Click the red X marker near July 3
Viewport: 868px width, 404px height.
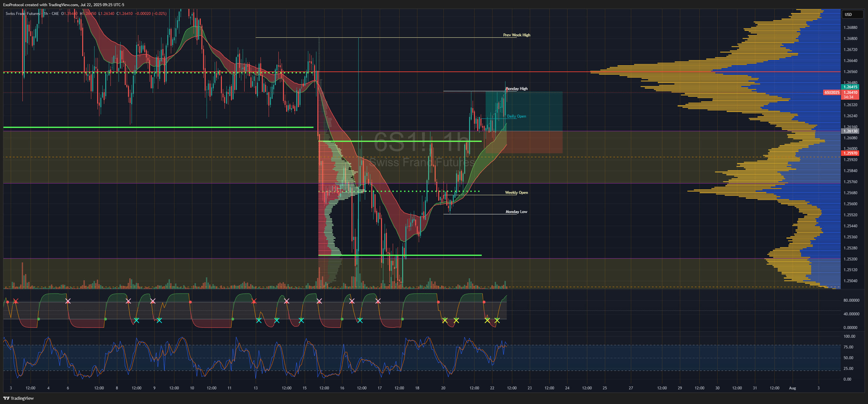tap(16, 301)
